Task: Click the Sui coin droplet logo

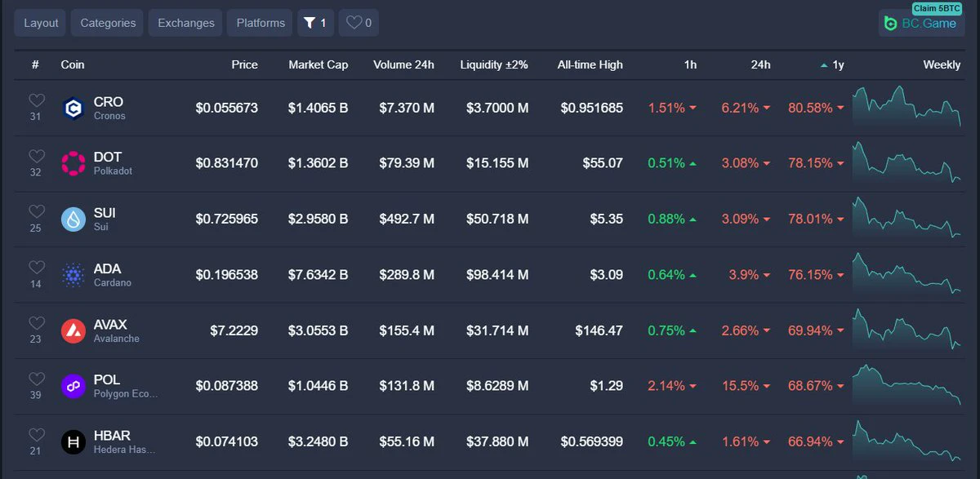Action: click(x=73, y=219)
